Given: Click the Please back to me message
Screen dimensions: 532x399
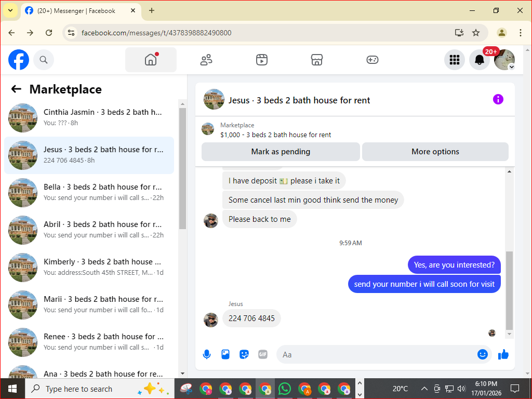Looking at the screenshot, I should pos(260,219).
